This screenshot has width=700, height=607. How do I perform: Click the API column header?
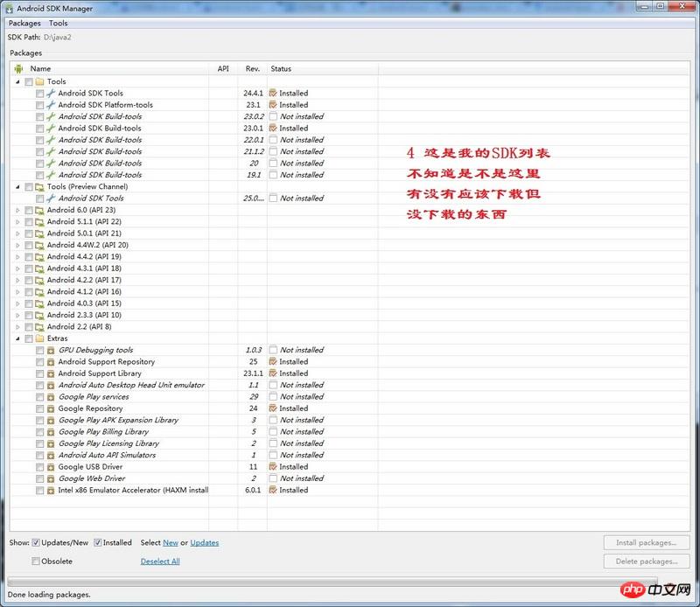[x=223, y=69]
